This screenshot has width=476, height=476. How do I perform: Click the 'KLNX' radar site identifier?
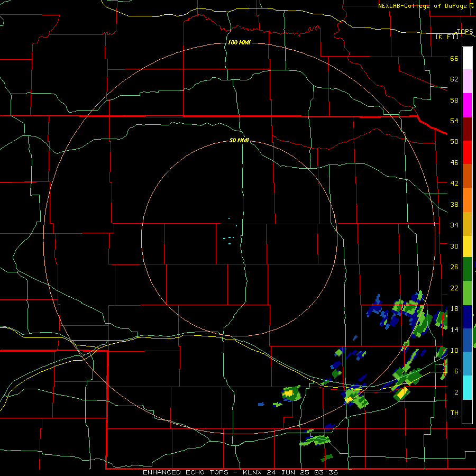point(253,472)
